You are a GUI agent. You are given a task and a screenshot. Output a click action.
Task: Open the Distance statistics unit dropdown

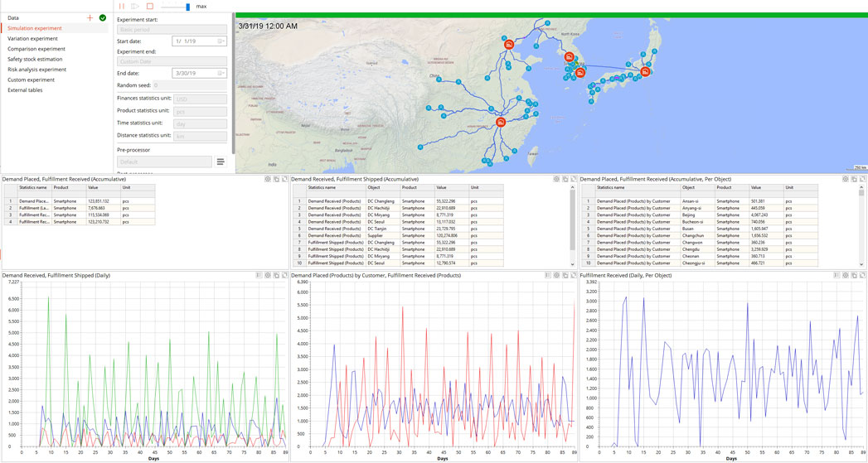tap(200, 136)
